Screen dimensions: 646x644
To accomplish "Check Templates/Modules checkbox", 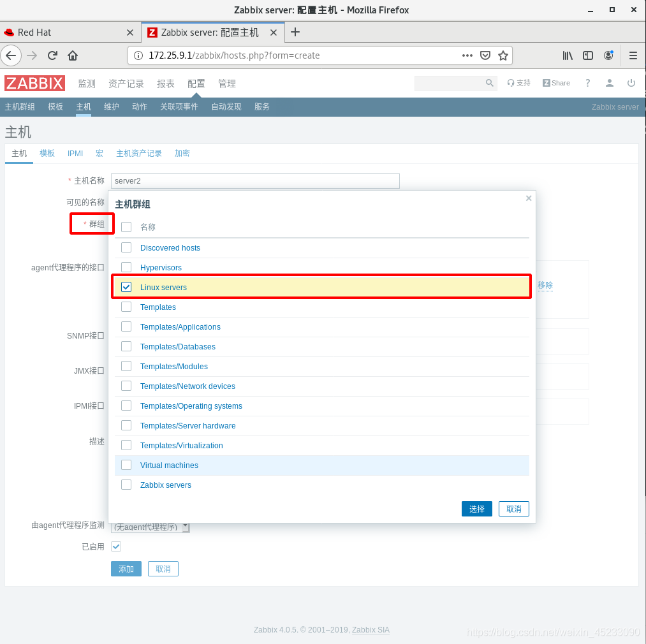I will pyautogui.click(x=126, y=366).
